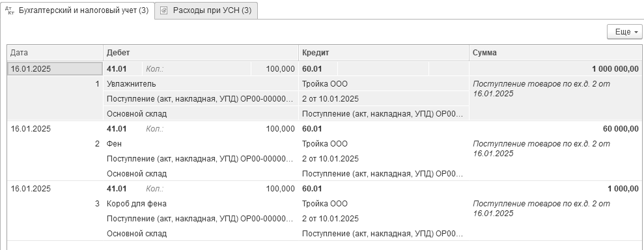
Task: Click Тройка ООО in the third entry
Action: [325, 204]
